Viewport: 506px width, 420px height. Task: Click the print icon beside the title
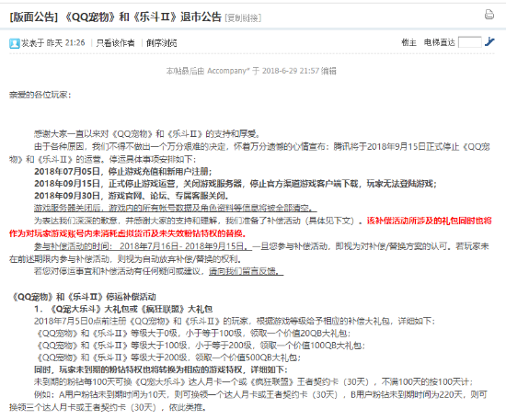489,15
